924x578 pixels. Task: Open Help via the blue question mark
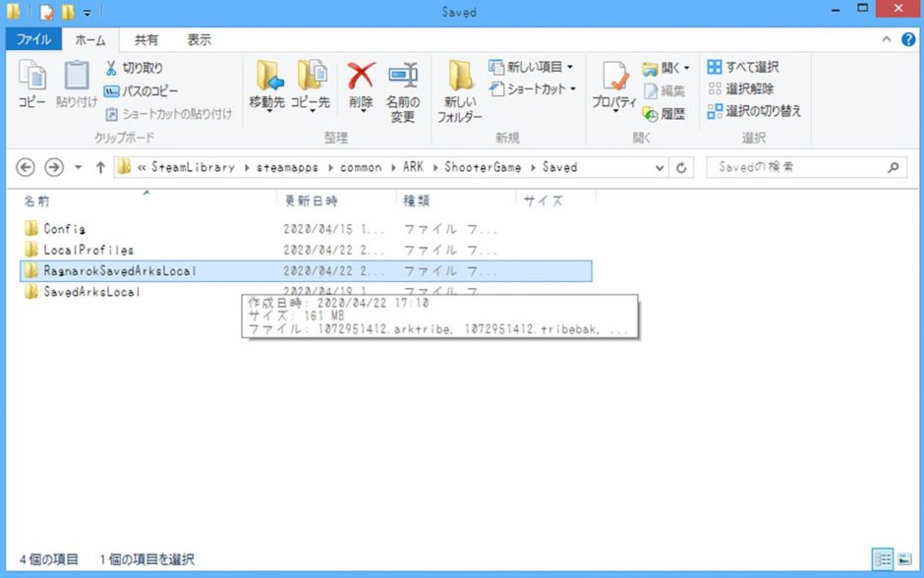coord(908,39)
